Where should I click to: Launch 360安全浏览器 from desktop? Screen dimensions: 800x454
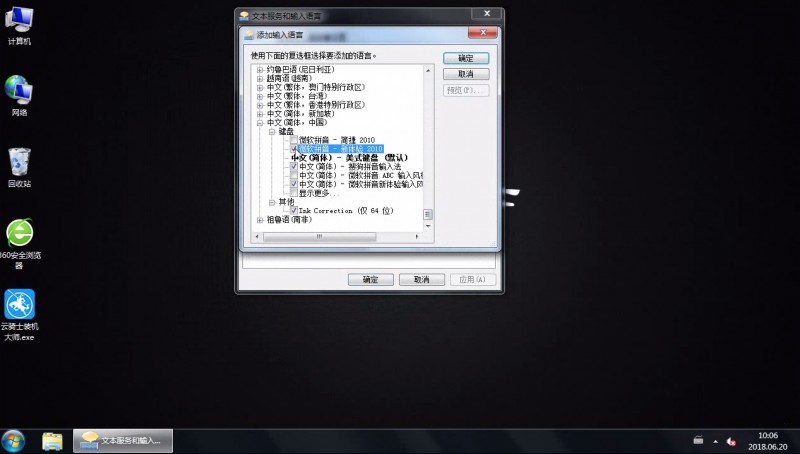click(x=19, y=244)
